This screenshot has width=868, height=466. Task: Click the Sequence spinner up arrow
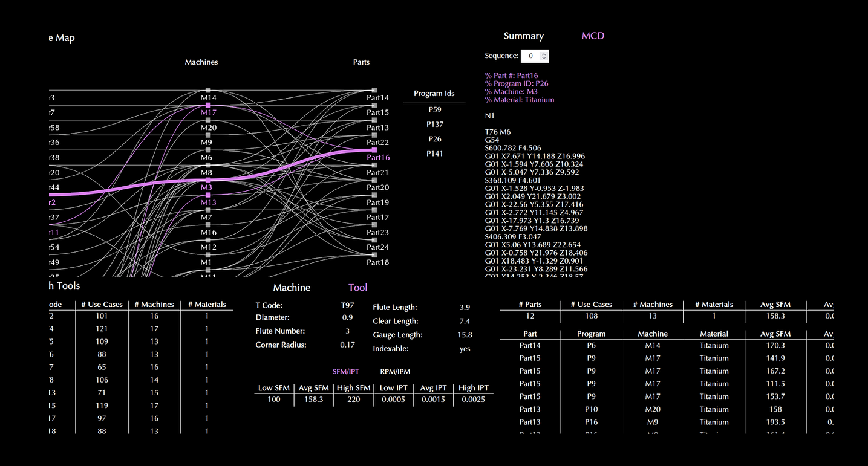click(544, 53)
